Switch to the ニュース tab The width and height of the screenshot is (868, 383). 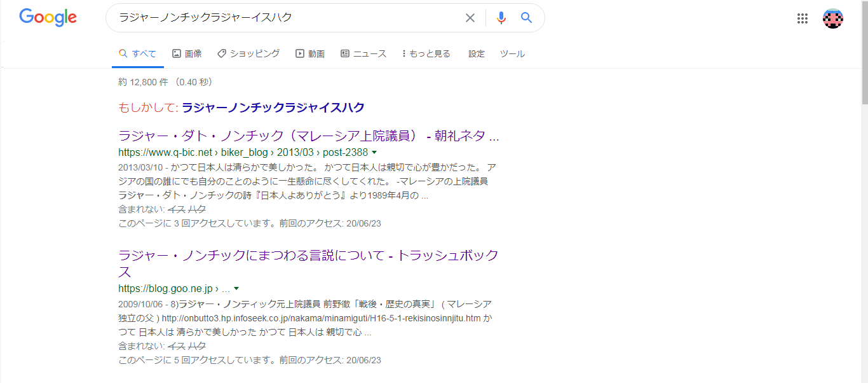click(x=363, y=53)
